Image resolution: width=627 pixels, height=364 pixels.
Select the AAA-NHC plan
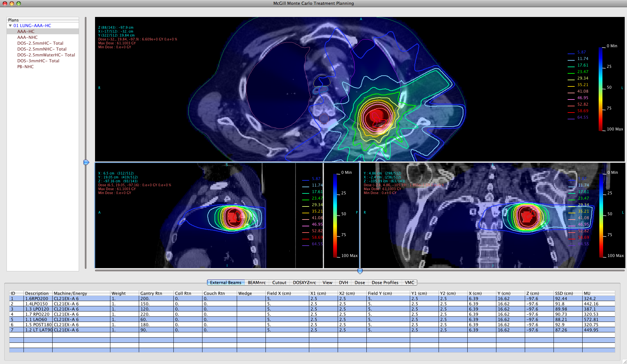point(27,37)
